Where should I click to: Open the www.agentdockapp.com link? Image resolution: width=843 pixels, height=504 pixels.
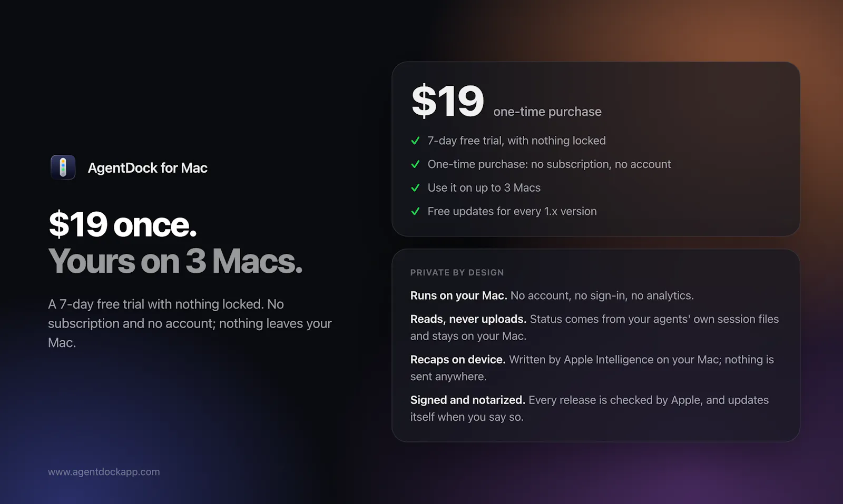pos(104,472)
